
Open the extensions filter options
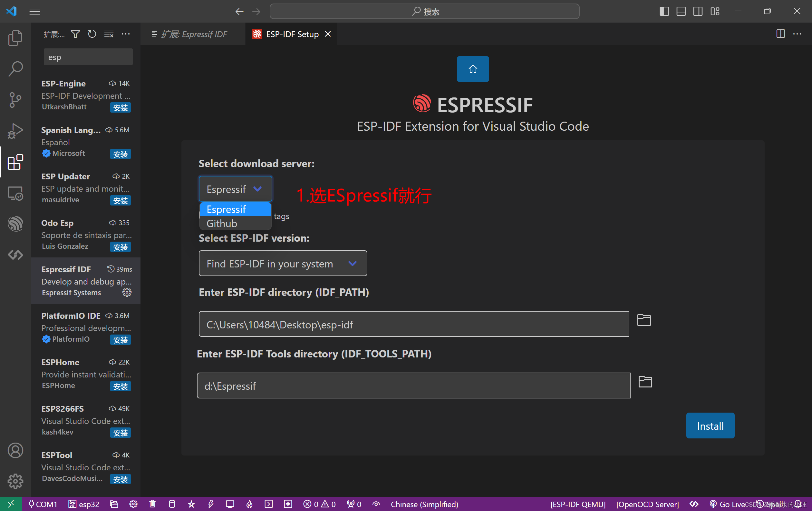click(x=75, y=34)
